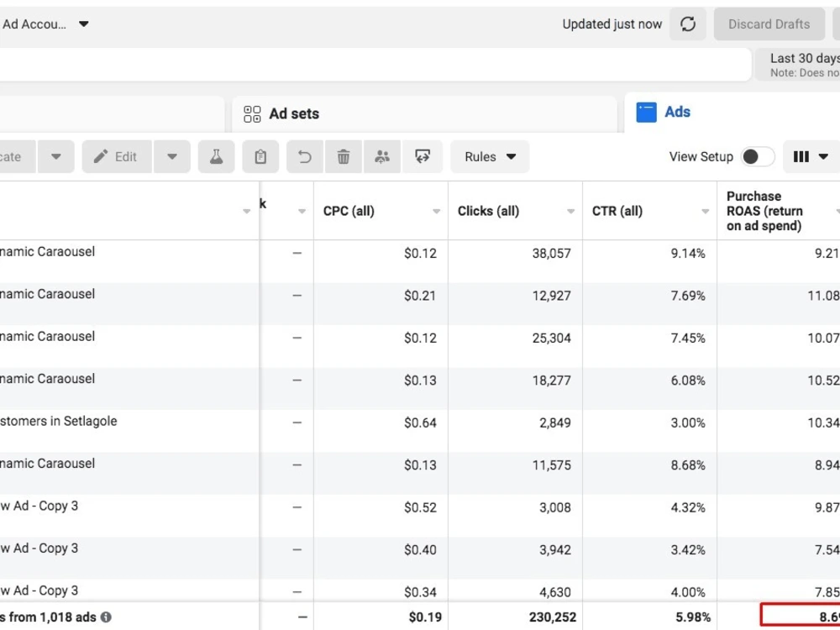Switch to the Ad sets tab

pyautogui.click(x=424, y=113)
